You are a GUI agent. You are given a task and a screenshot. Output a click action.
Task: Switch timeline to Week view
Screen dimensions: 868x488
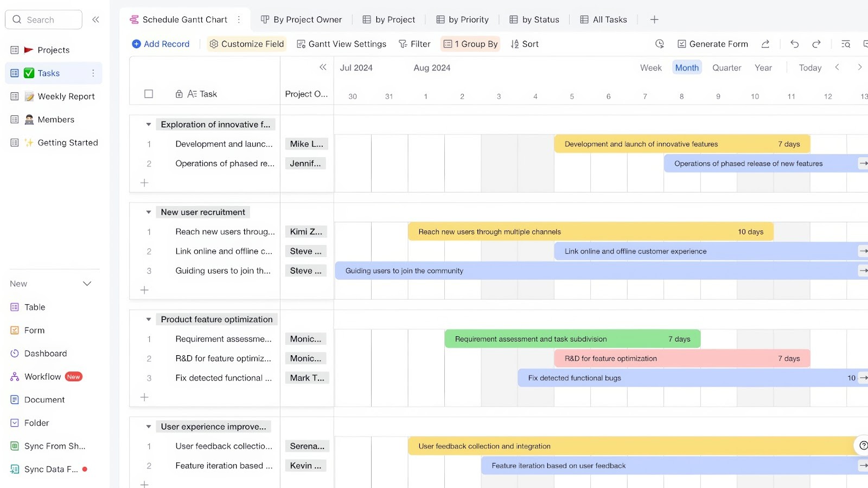click(x=650, y=67)
